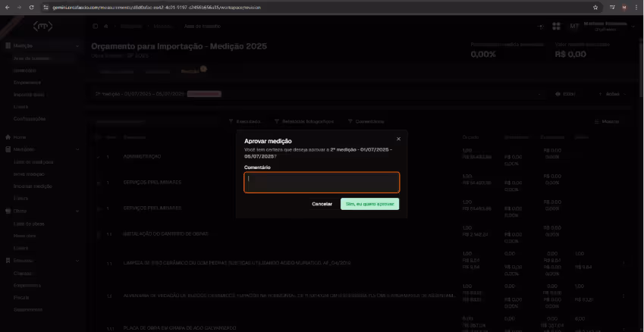
Task: Click the Mostrar columns button
Action: (607, 121)
